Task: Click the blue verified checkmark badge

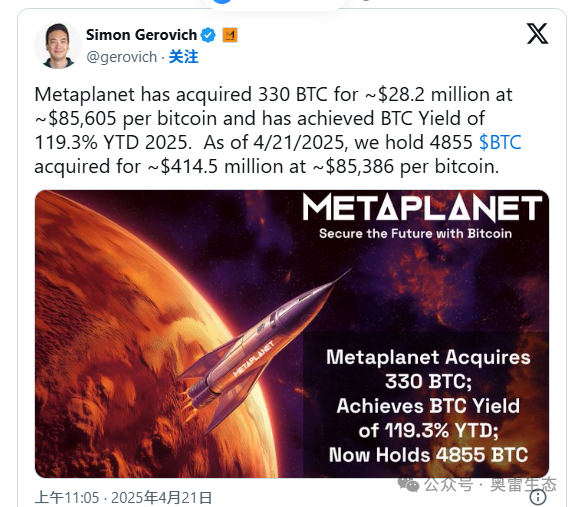Action: pyautogui.click(x=208, y=35)
